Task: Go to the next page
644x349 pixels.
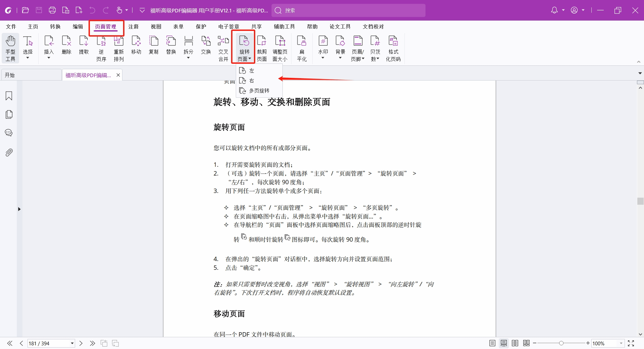Action: pyautogui.click(x=81, y=343)
